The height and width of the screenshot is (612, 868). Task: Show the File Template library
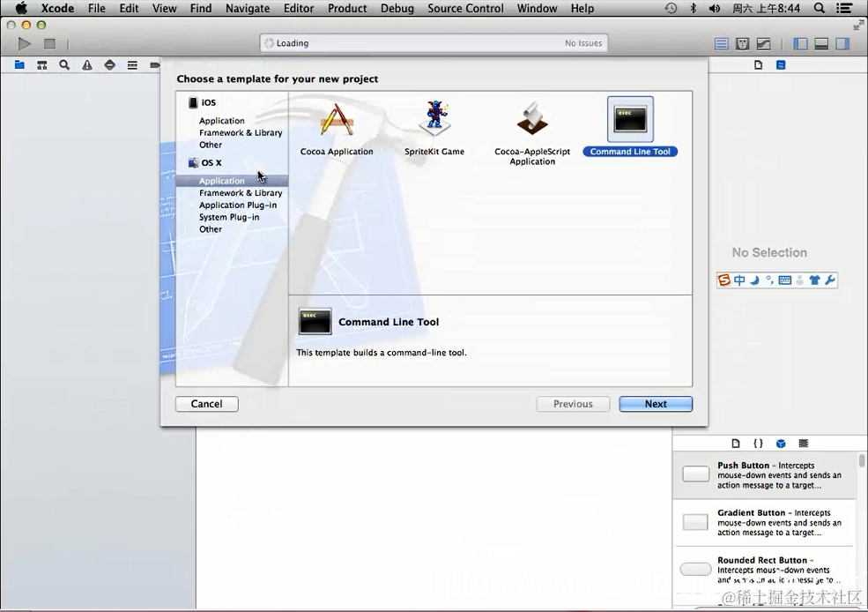click(736, 443)
